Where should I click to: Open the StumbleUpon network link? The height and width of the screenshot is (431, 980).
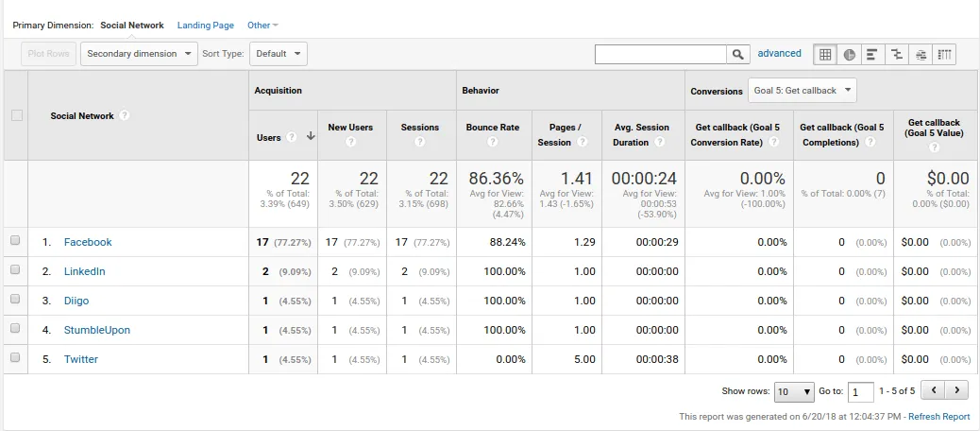click(97, 330)
